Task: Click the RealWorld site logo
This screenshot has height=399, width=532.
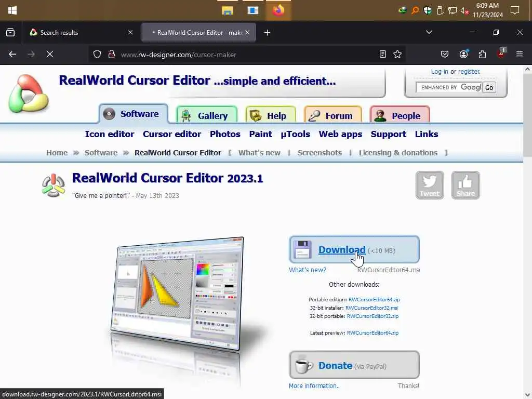Action: [x=29, y=94]
